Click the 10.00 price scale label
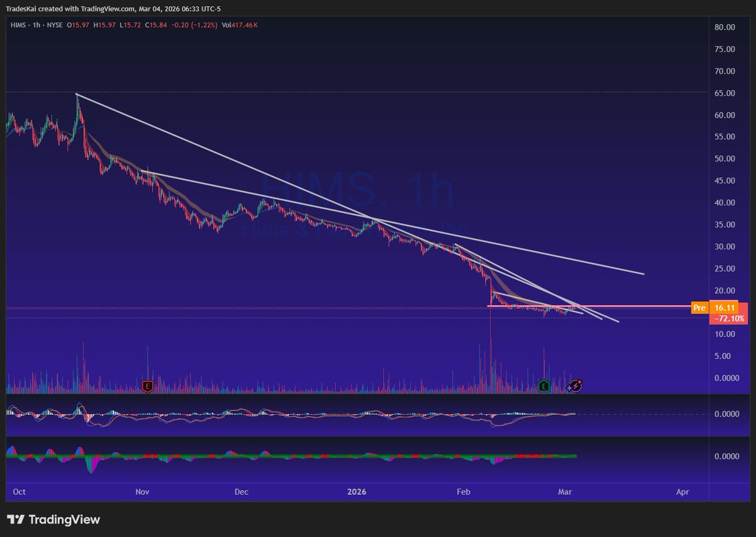 (724, 334)
